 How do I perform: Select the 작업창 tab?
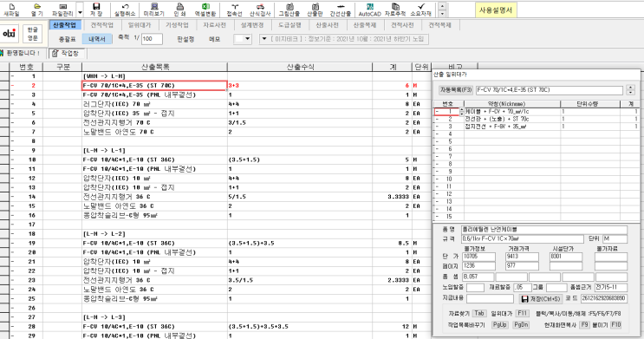(x=66, y=54)
